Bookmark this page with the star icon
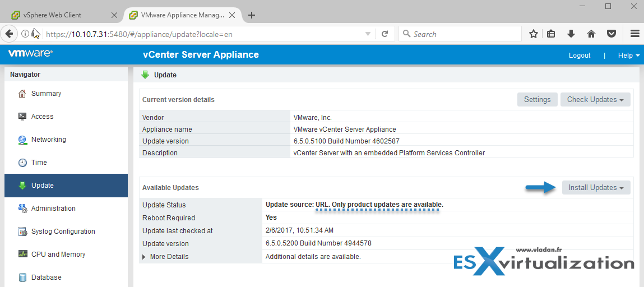This screenshot has width=644, height=287. click(x=534, y=34)
